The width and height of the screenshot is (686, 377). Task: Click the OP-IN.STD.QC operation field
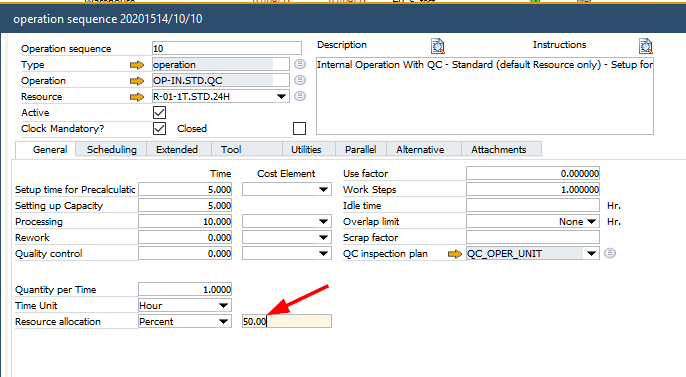(x=220, y=80)
